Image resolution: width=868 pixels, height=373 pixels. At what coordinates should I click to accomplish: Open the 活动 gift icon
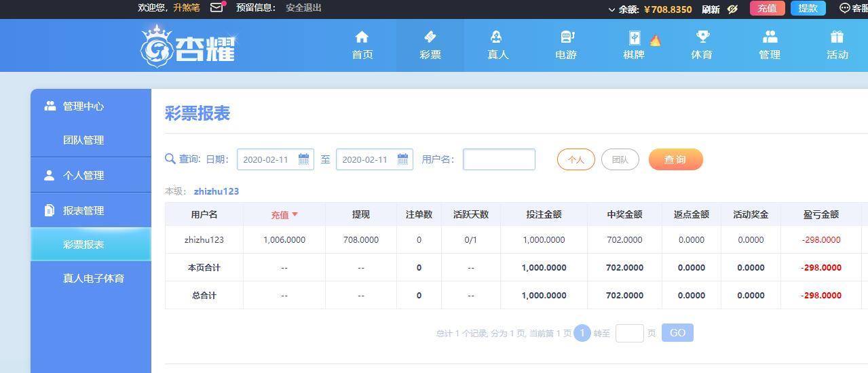pyautogui.click(x=837, y=37)
